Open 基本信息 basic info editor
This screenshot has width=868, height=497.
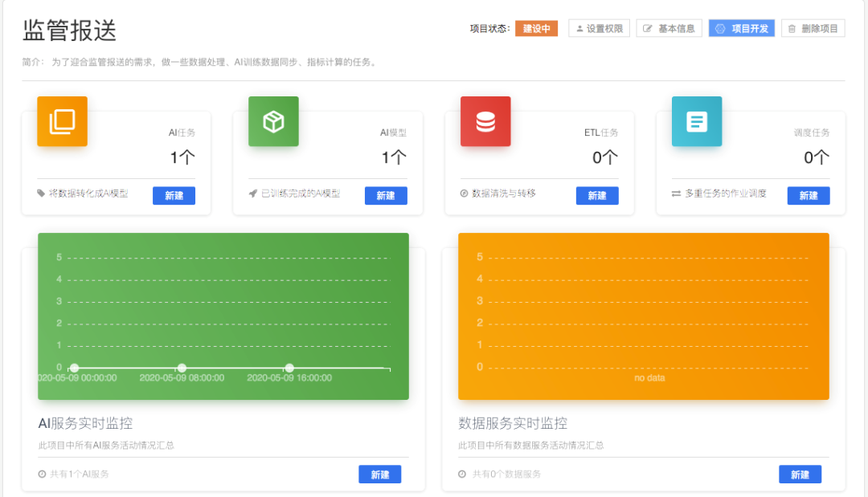[669, 28]
